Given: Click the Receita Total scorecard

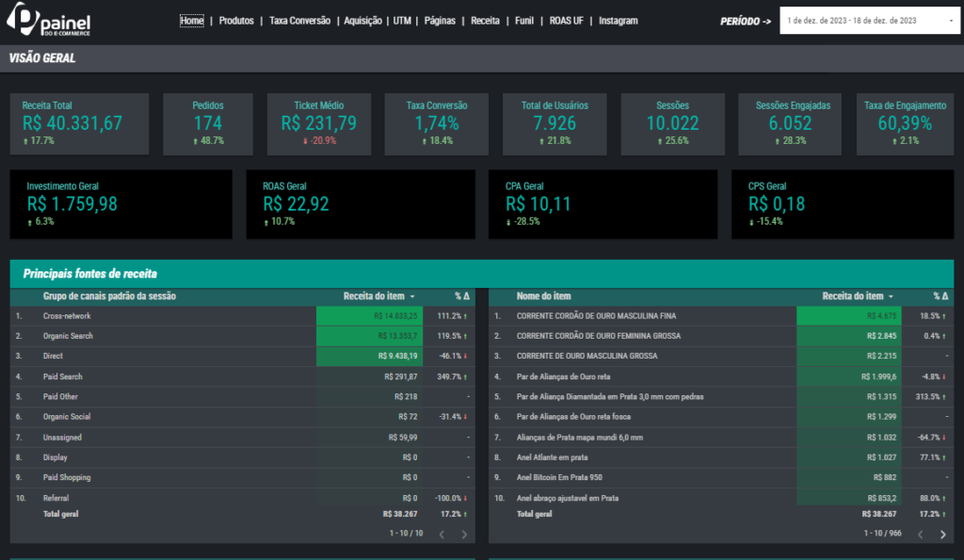Looking at the screenshot, I should pos(79,123).
